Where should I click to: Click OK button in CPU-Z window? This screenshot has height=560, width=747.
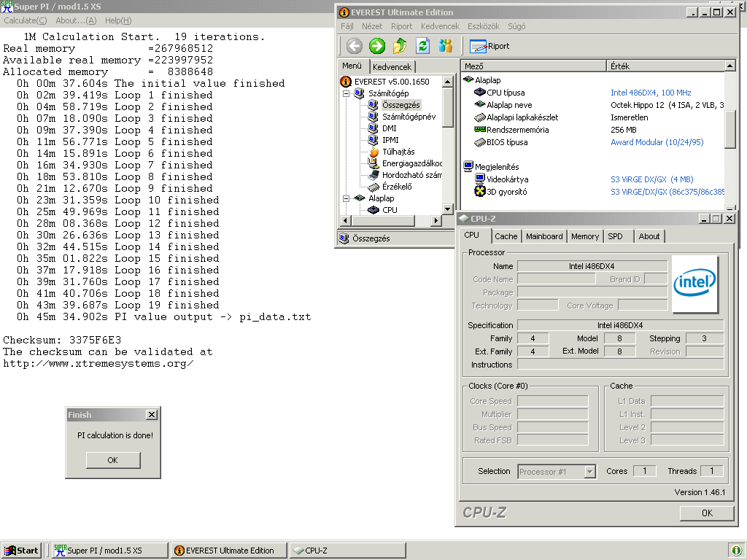tap(707, 513)
